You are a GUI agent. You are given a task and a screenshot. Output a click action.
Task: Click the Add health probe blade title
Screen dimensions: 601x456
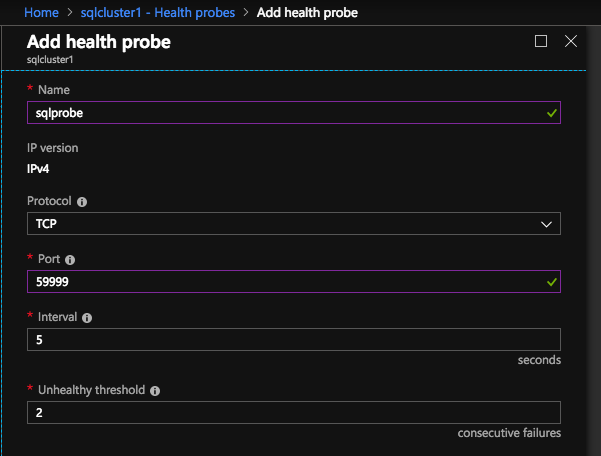(x=98, y=42)
